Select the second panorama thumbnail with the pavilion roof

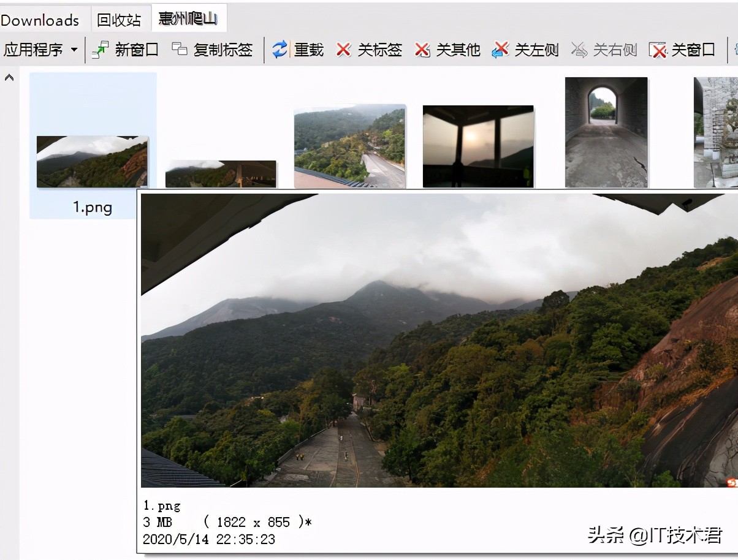click(221, 174)
